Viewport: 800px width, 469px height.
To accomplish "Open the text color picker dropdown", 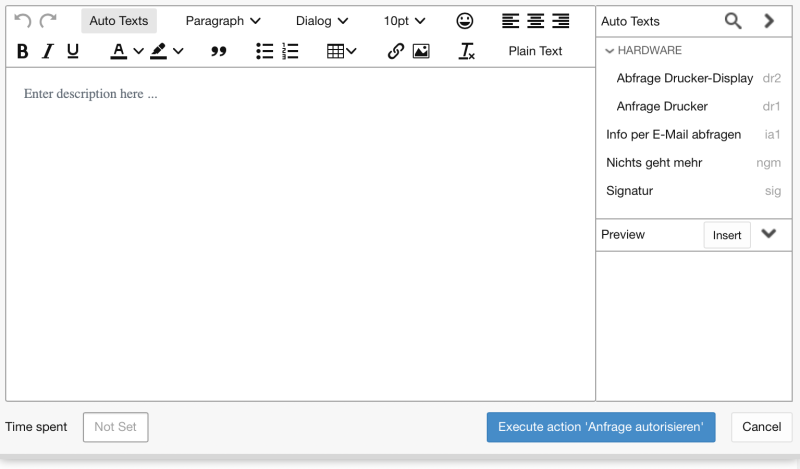I will click(x=138, y=51).
